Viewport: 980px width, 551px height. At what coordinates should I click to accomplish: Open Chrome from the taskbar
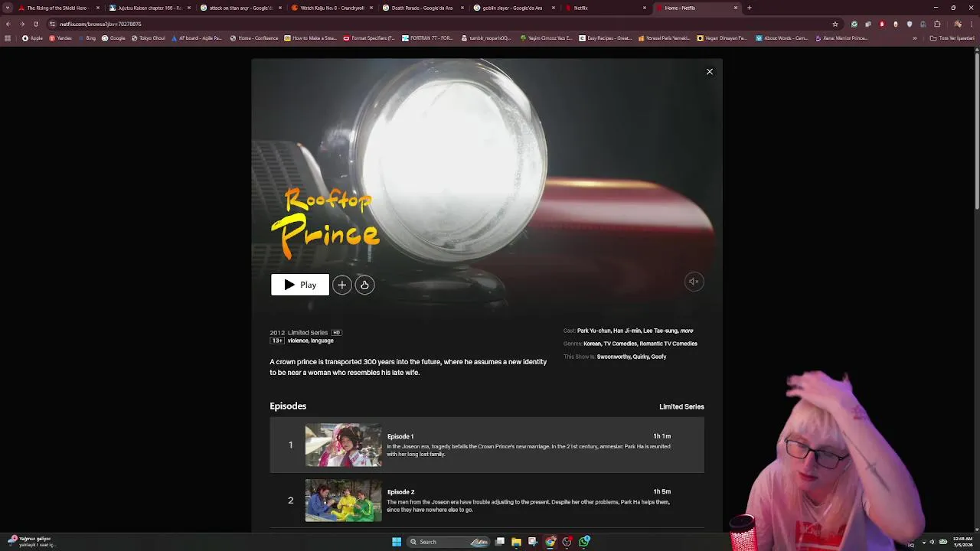pos(550,542)
